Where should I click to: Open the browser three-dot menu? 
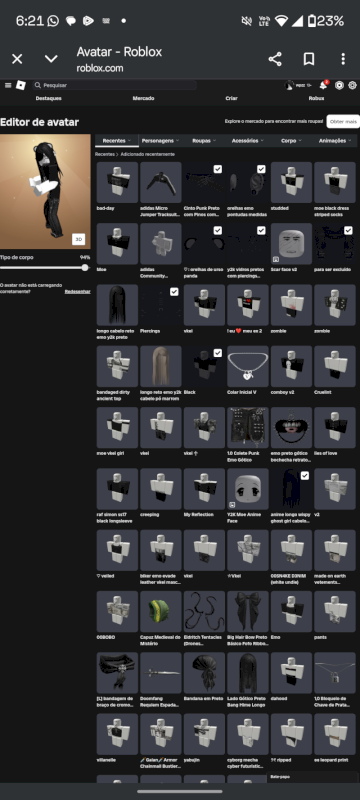pos(343,59)
